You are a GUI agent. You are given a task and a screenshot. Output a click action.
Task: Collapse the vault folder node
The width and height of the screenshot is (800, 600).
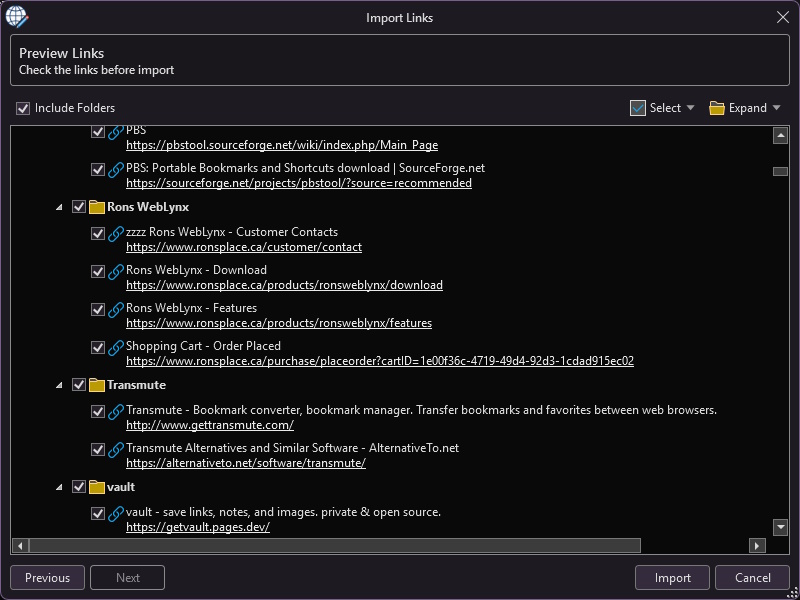[59, 487]
